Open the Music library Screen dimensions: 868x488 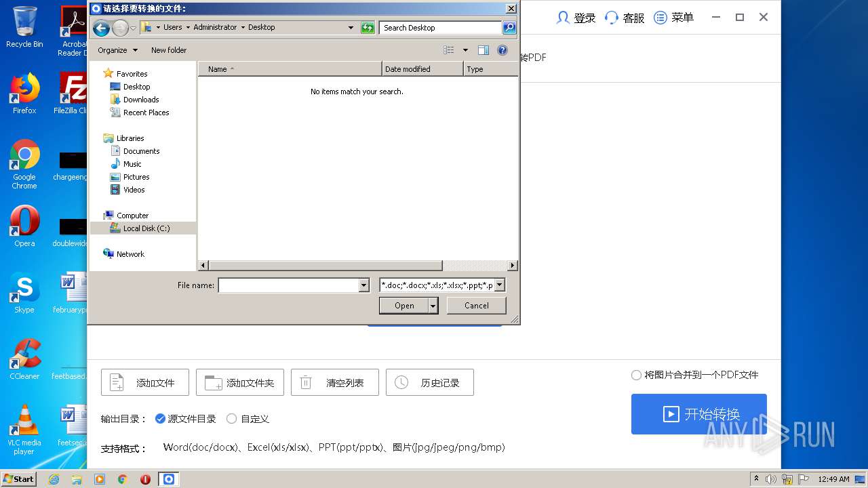point(132,164)
